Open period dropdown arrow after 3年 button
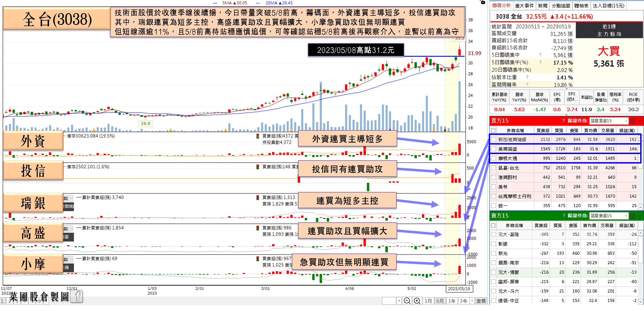The image size is (644, 311). (x=472, y=301)
